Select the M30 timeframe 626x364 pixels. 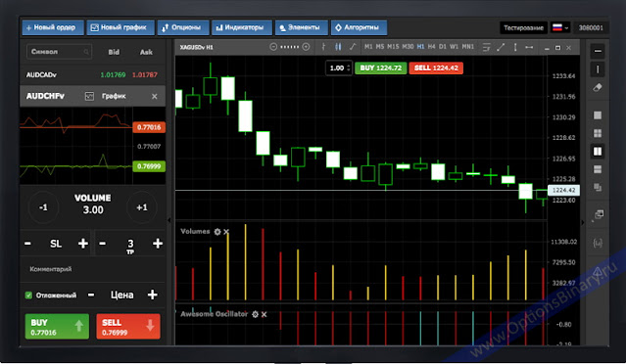pos(408,47)
